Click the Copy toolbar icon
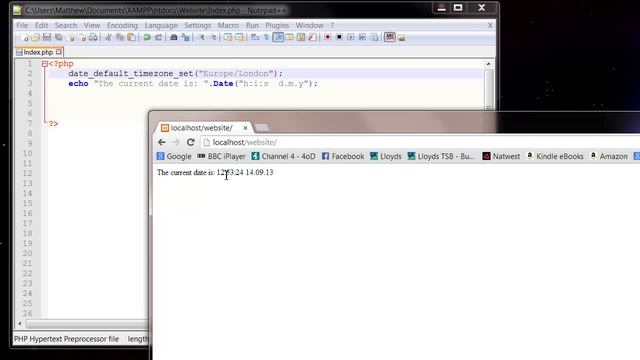Viewport: 640px width, 360px height. [x=120, y=38]
